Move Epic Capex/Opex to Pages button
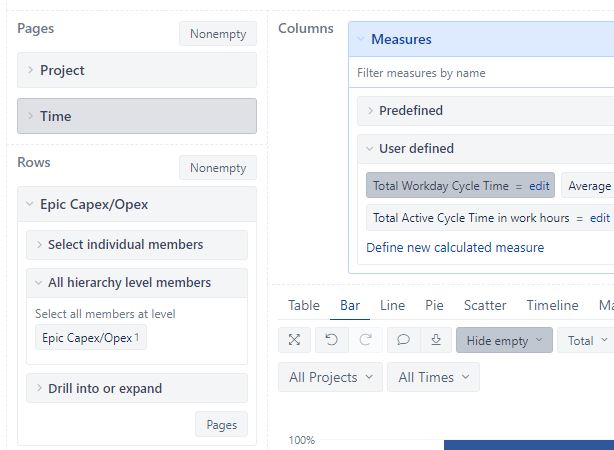Image resolution: width=614 pixels, height=450 pixels. point(221,425)
